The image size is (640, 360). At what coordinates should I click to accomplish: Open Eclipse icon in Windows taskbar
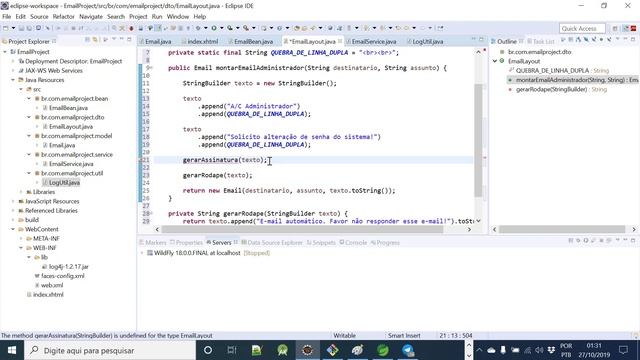(x=307, y=350)
